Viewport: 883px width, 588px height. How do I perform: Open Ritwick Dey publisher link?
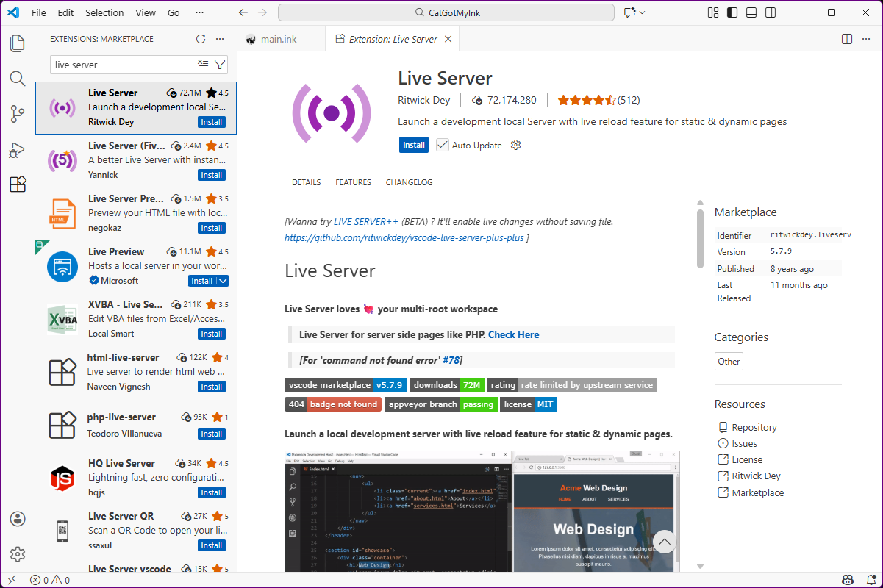(x=756, y=476)
